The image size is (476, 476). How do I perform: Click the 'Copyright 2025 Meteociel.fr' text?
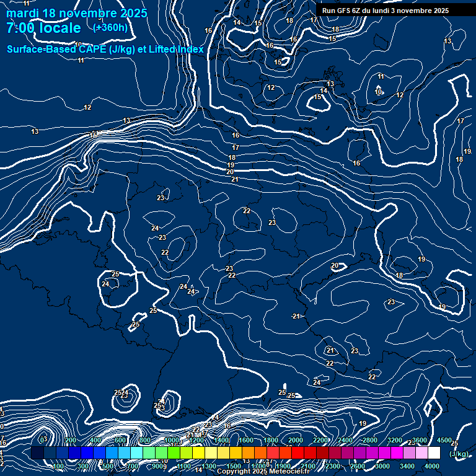263,472
